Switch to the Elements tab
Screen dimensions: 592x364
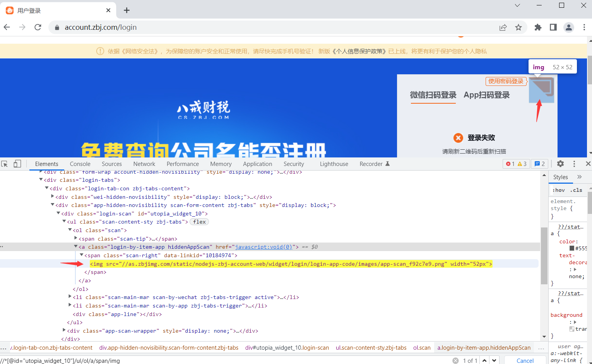pyautogui.click(x=47, y=164)
